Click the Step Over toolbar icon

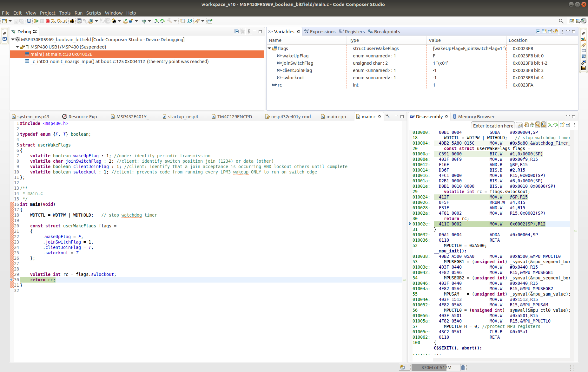coord(59,21)
